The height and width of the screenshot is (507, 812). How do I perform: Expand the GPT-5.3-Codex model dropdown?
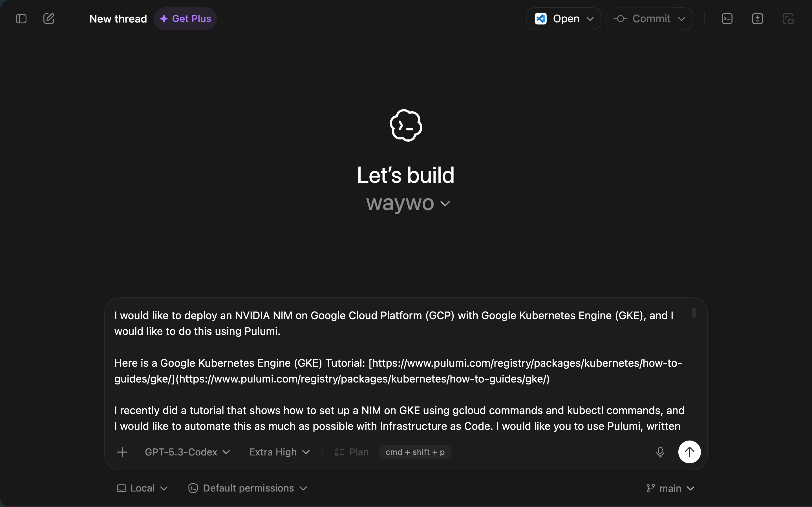pyautogui.click(x=187, y=452)
